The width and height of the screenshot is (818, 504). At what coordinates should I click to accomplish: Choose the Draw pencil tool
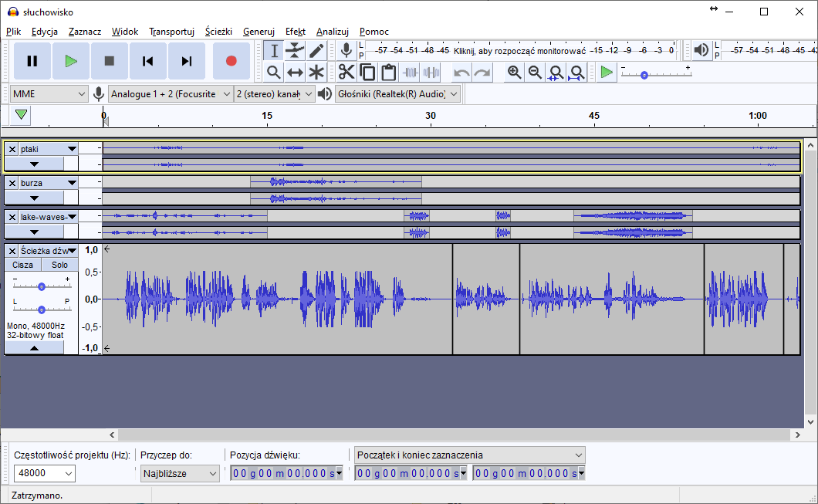coord(316,51)
